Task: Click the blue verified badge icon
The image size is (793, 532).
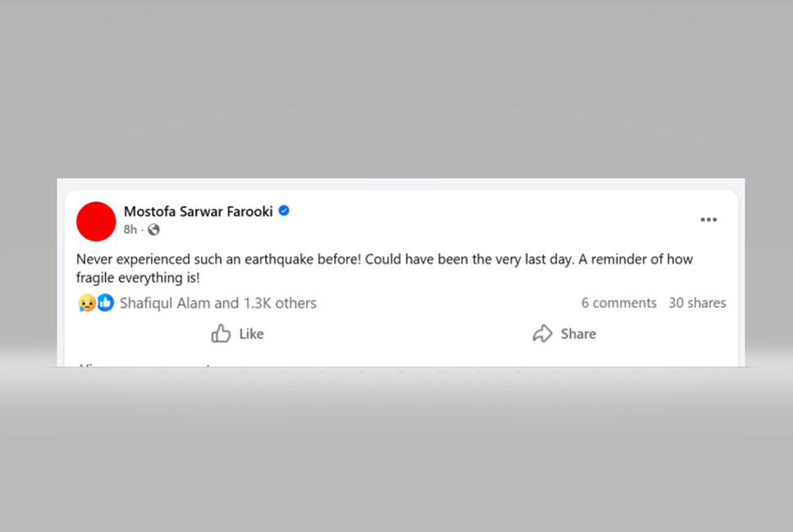Action: (x=284, y=211)
